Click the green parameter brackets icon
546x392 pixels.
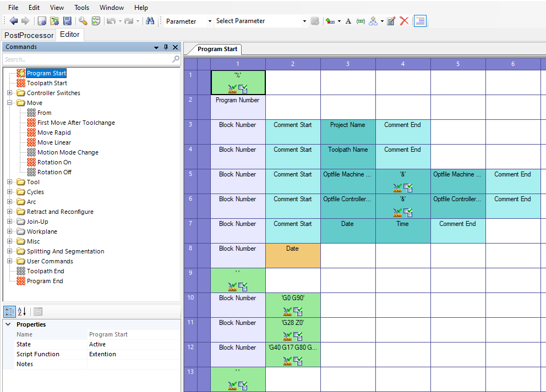pyautogui.click(x=361, y=21)
